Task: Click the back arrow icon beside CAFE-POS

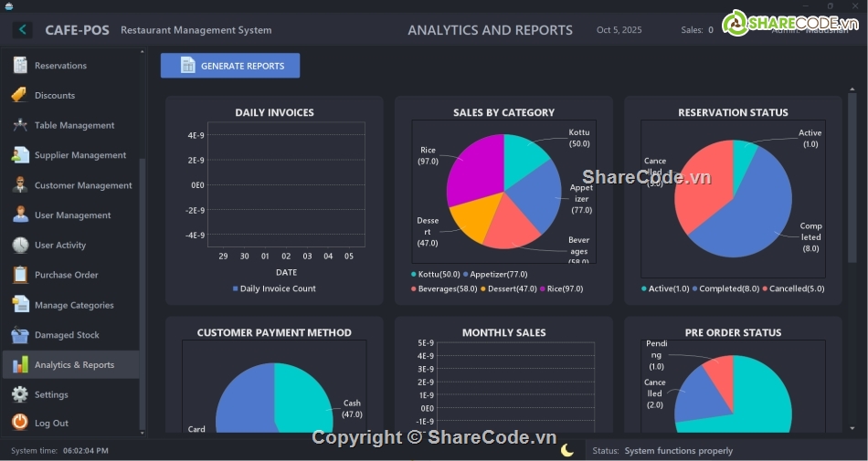Action: [22, 30]
